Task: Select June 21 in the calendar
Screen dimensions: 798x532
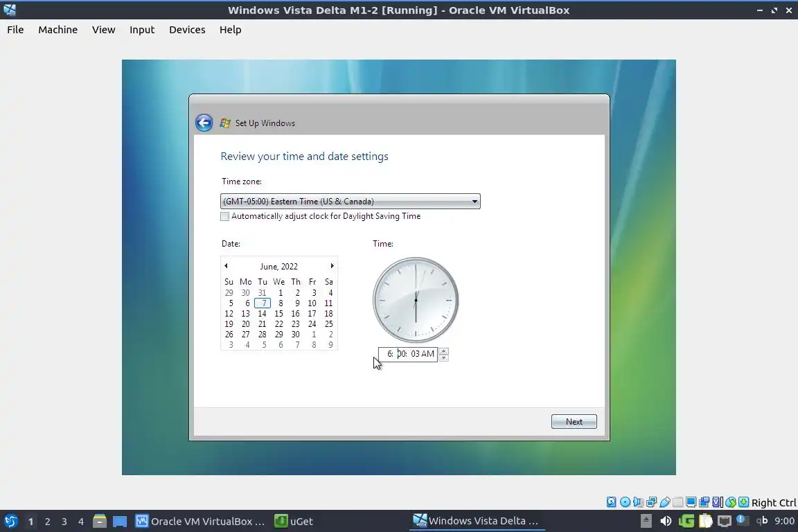Action: (262, 323)
